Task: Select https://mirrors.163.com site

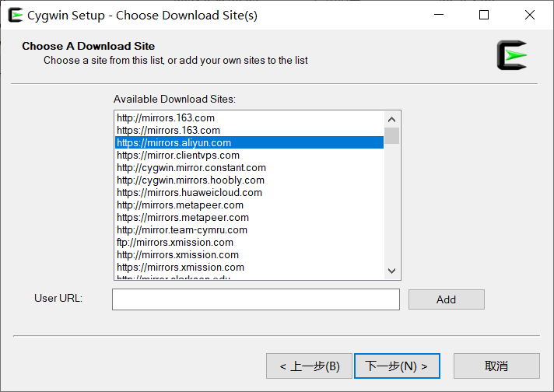Action: (249, 131)
